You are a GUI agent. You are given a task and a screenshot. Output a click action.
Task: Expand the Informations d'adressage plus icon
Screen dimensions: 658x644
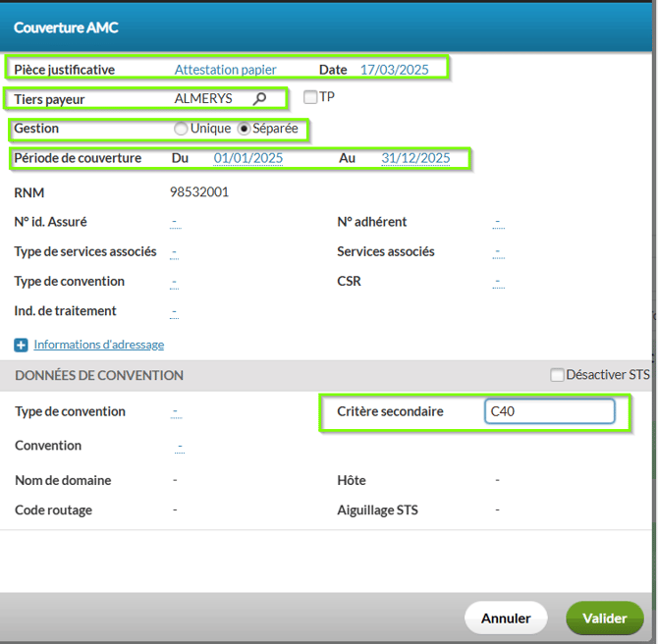click(x=21, y=345)
